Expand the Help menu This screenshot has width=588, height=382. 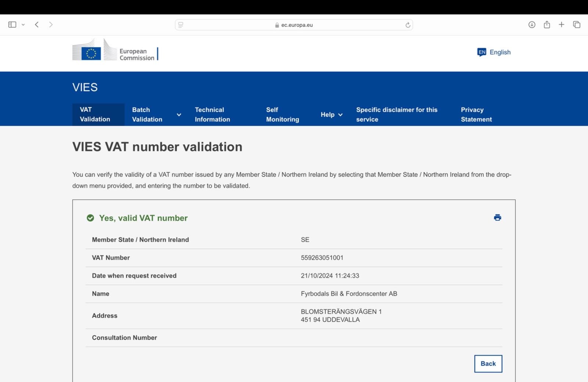pos(331,115)
